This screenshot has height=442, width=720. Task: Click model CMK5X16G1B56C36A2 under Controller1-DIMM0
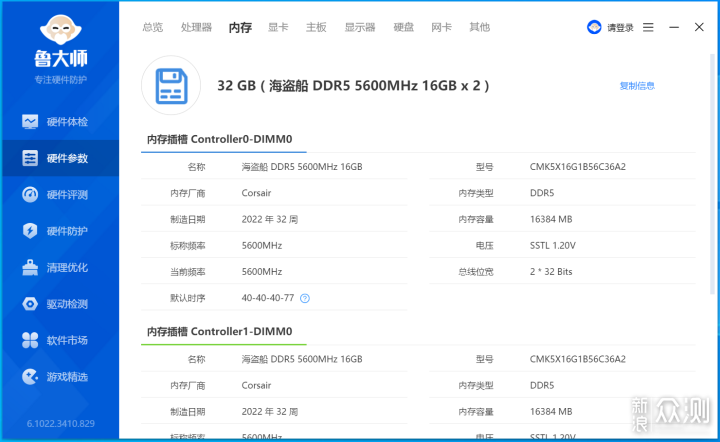click(x=578, y=359)
